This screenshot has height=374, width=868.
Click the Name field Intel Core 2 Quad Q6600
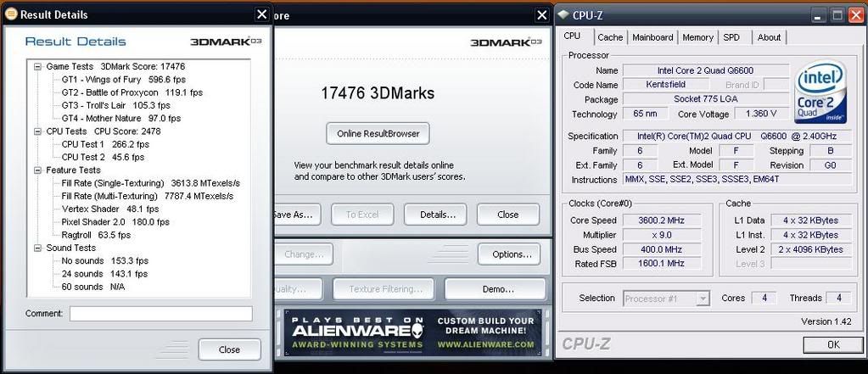(x=706, y=71)
